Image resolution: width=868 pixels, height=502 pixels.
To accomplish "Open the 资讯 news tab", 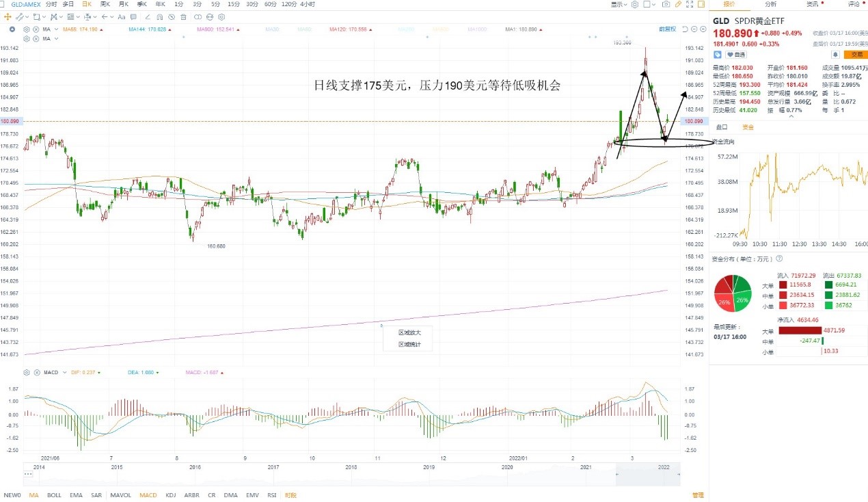I will (x=812, y=4).
